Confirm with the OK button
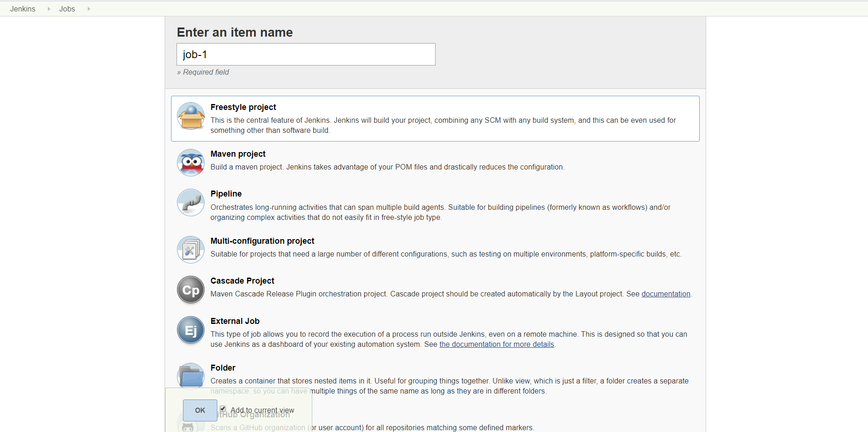The height and width of the screenshot is (432, 868). pyautogui.click(x=200, y=410)
